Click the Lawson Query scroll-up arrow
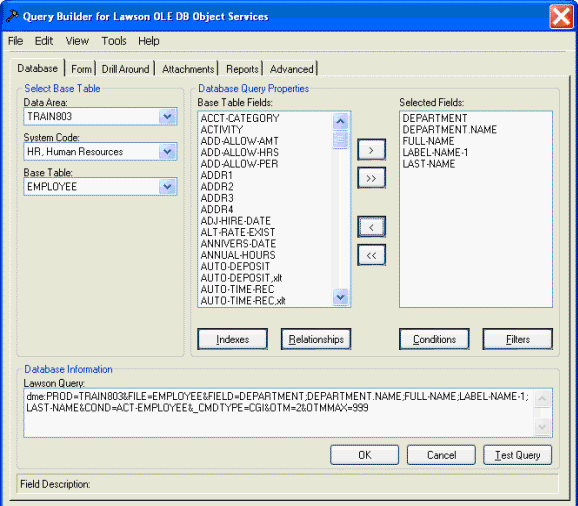The image size is (578, 506). (542, 398)
